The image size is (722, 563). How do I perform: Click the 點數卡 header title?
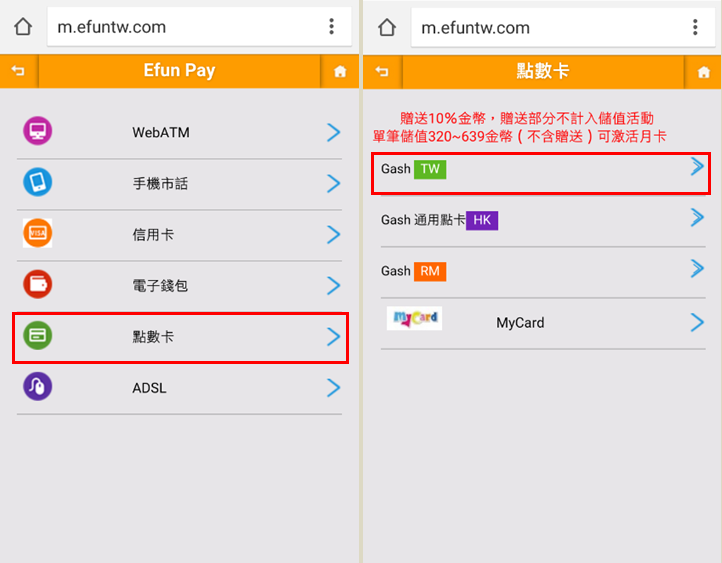[x=543, y=71]
